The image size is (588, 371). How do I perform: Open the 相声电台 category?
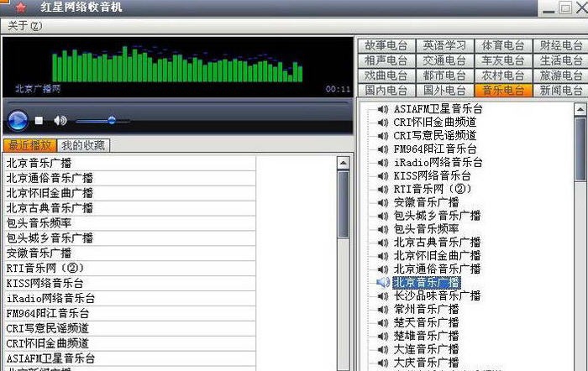tap(386, 60)
